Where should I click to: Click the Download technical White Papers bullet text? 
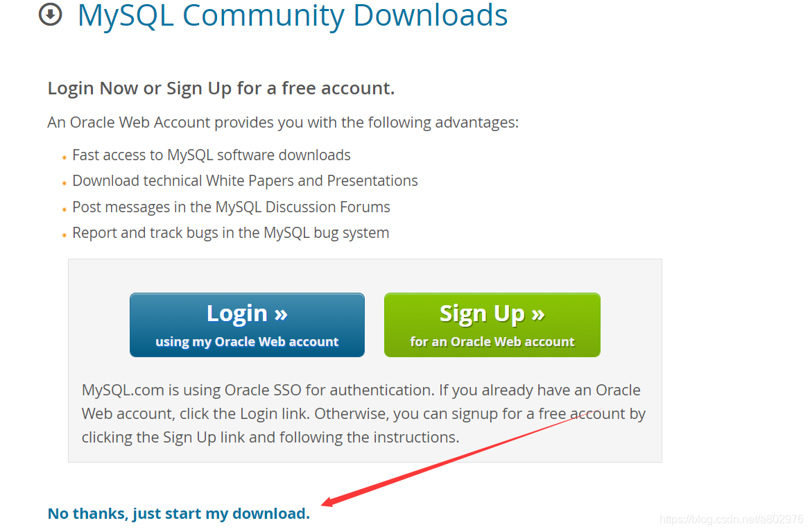pos(245,181)
